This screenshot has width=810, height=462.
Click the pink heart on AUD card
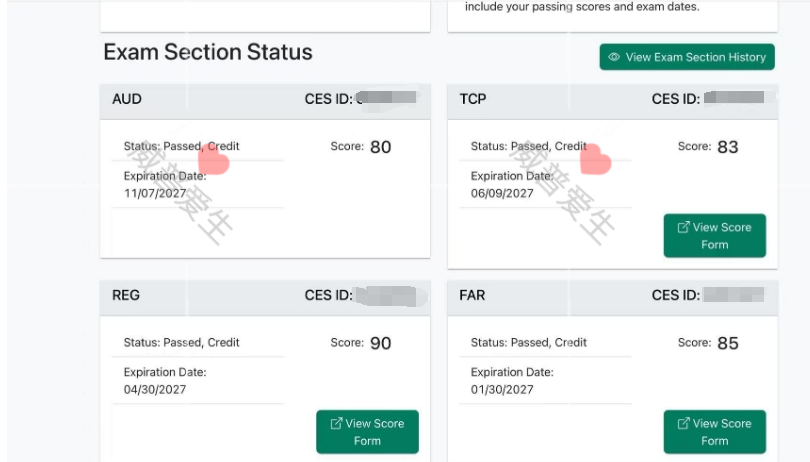point(213,159)
